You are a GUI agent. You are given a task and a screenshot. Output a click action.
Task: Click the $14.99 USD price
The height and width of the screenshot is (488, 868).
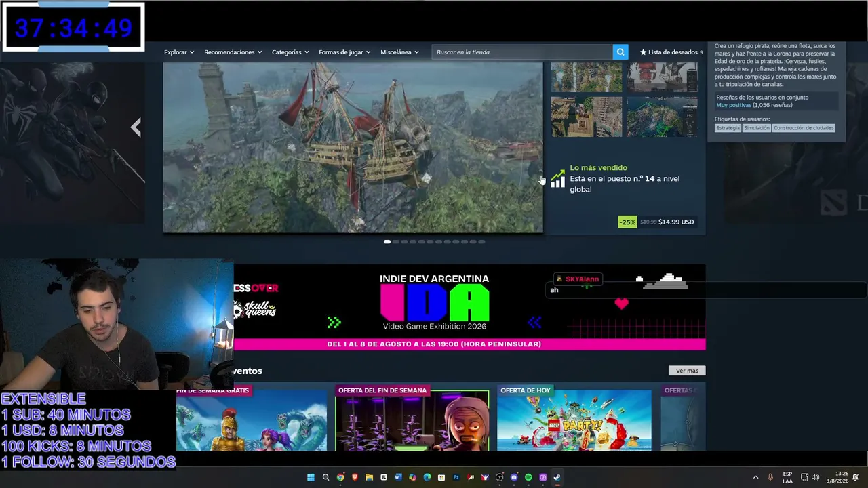(x=676, y=222)
